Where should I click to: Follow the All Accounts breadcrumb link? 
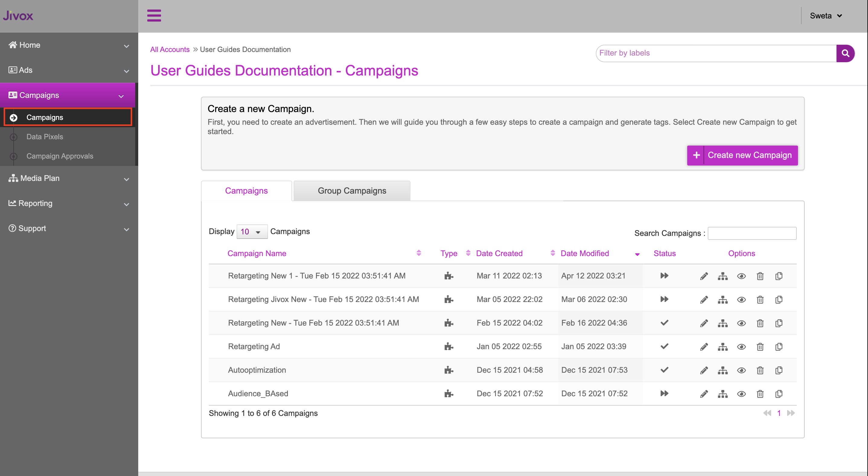[x=170, y=50]
